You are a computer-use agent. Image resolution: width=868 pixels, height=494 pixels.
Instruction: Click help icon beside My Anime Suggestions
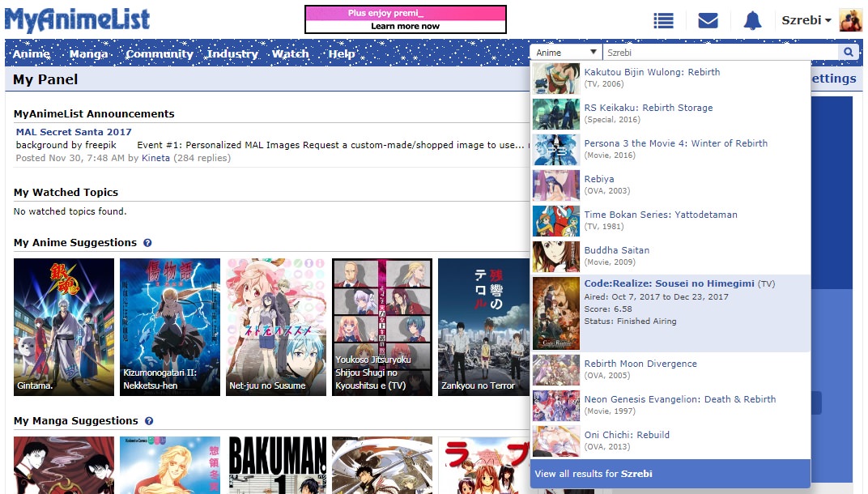148,243
